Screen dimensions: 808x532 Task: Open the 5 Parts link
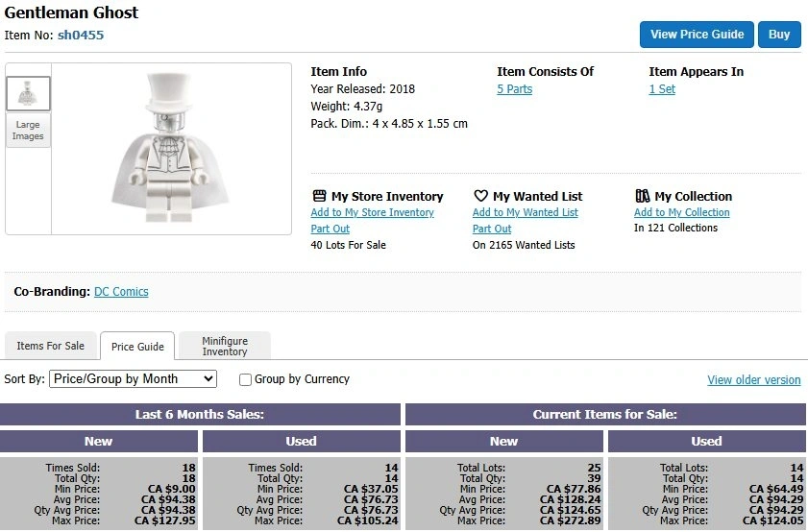tap(514, 89)
